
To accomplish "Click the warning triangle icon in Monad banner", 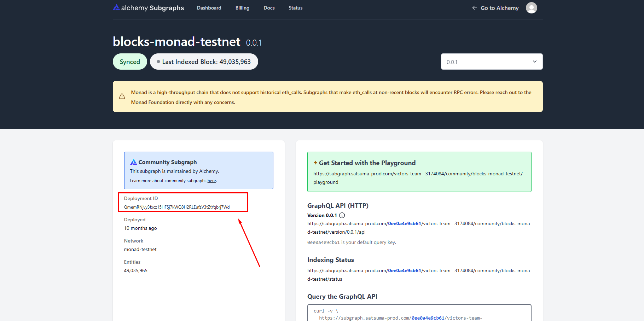I will pyautogui.click(x=122, y=97).
